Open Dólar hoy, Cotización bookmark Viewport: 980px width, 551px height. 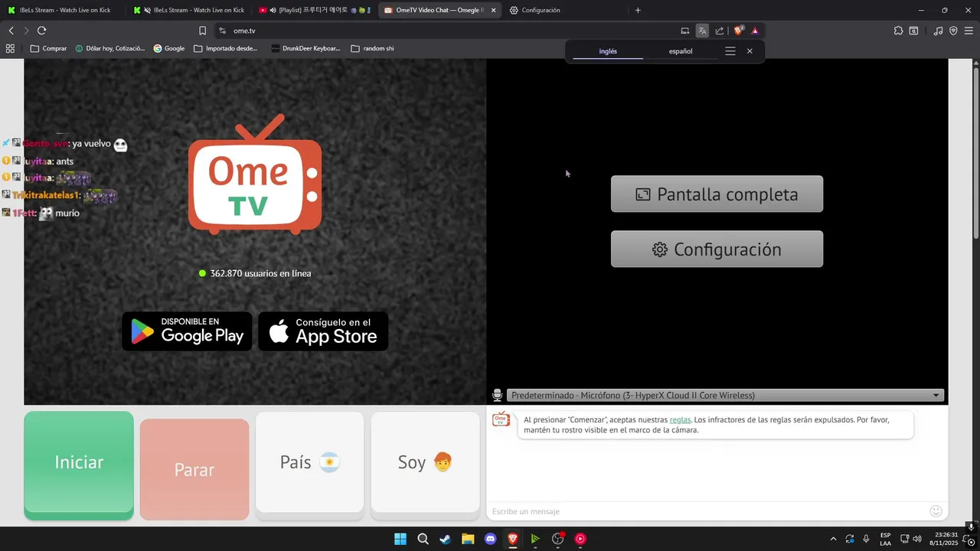[x=110, y=48]
